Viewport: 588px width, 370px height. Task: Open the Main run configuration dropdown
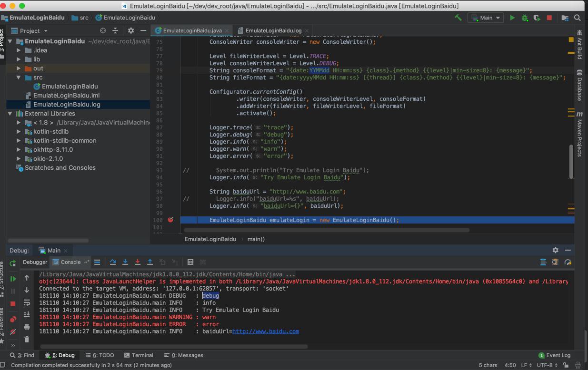(486, 18)
